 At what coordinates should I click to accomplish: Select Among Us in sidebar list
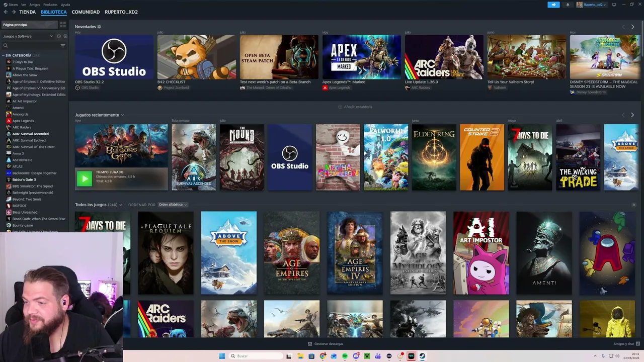(20, 114)
